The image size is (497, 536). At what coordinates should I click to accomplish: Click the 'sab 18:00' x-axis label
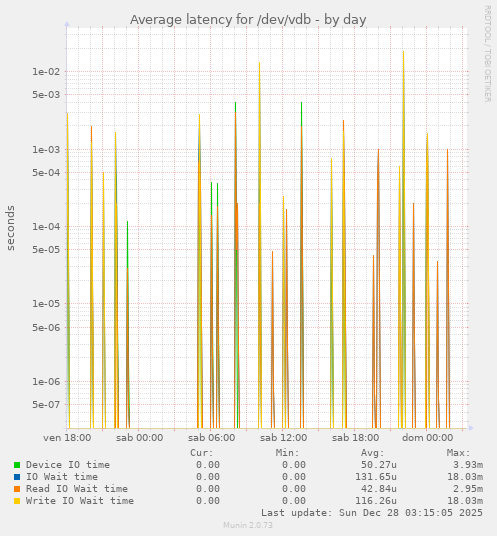point(355,438)
